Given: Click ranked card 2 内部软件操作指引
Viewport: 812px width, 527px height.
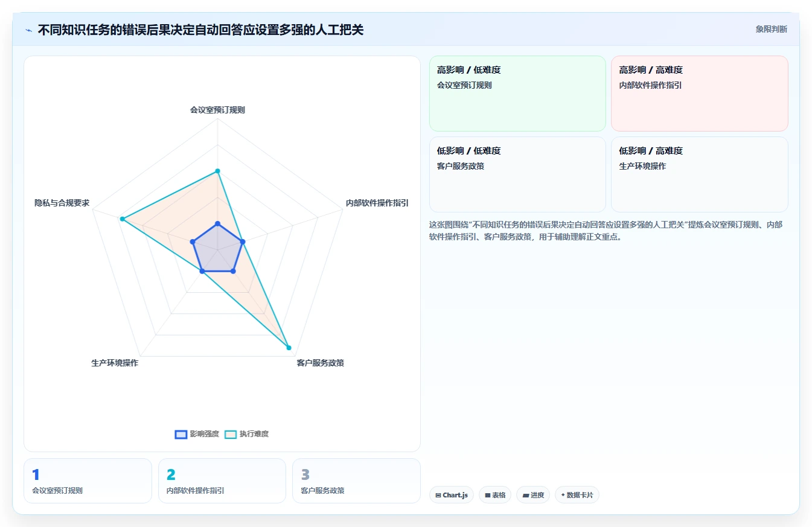Looking at the screenshot, I should point(222,481).
